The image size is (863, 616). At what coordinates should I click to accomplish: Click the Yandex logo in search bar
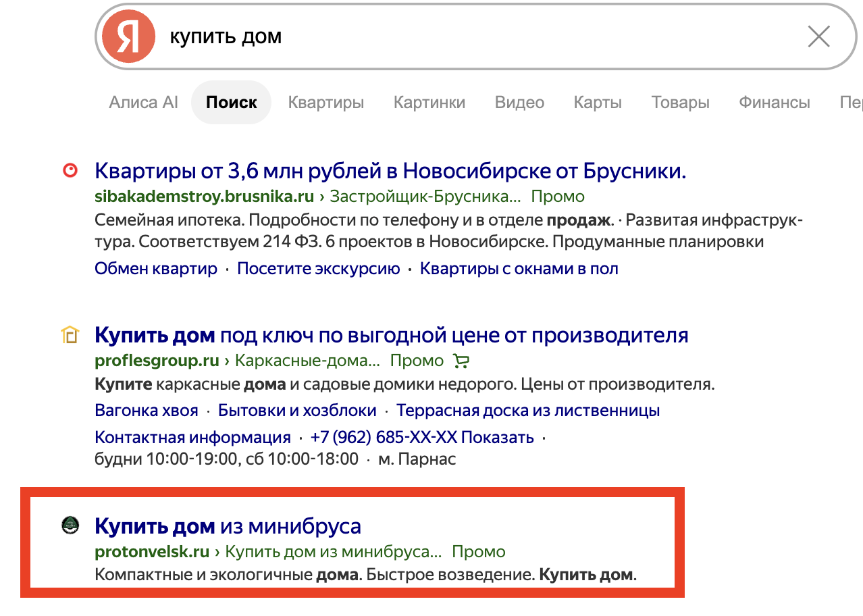128,36
